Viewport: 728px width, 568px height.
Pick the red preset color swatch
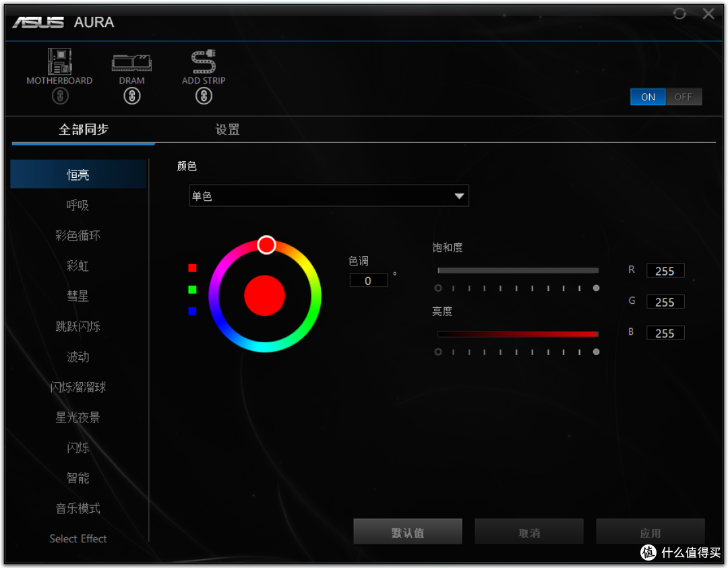192,268
